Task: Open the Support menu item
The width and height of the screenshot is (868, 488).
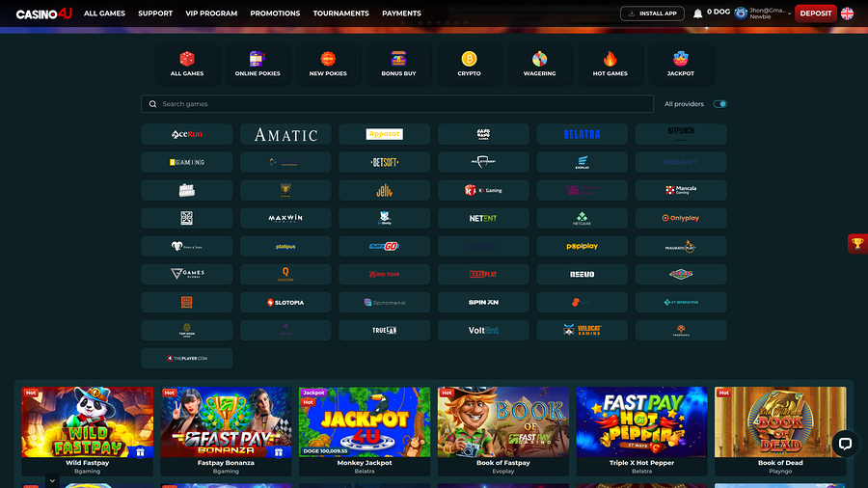Action: click(x=155, y=14)
